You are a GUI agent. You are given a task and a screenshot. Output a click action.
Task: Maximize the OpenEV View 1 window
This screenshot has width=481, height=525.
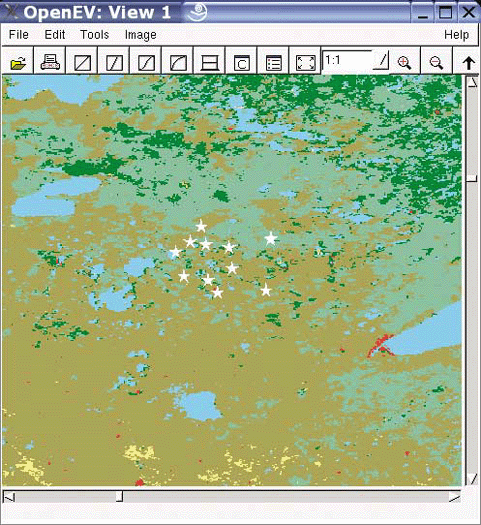pyautogui.click(x=446, y=13)
